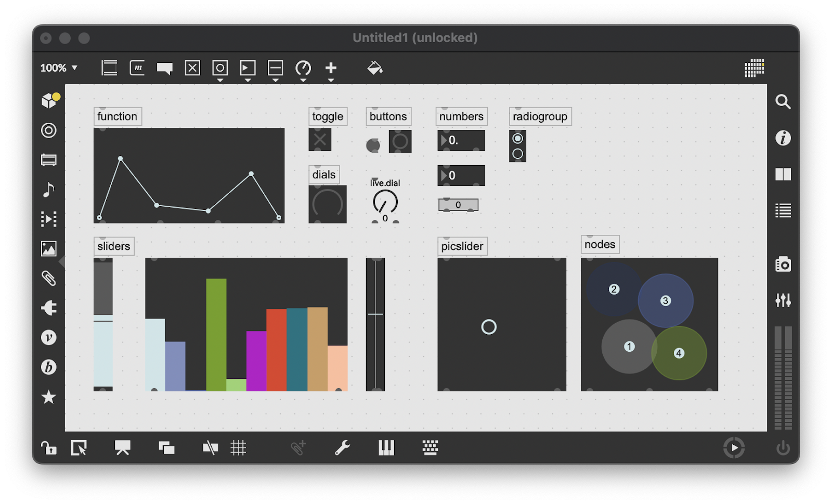Expand the dropdown arrow under the dial tool
Viewport: 832px width, 504px height.
point(303,79)
